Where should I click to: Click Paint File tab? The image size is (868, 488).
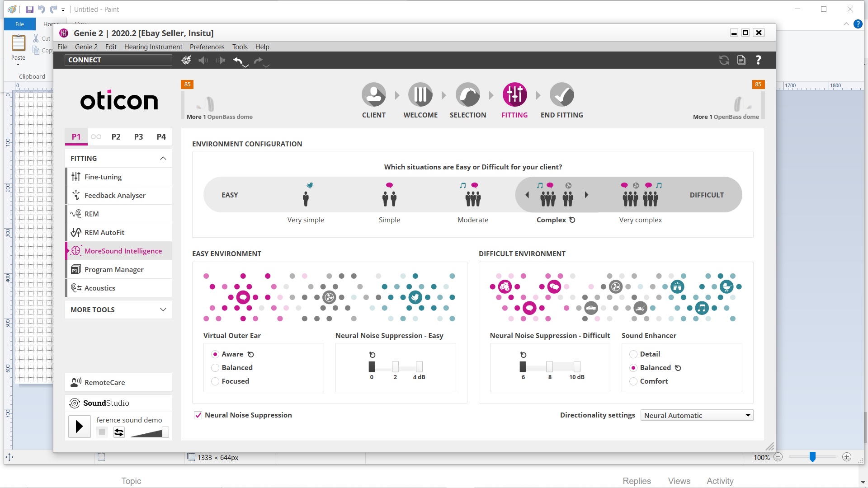point(19,24)
